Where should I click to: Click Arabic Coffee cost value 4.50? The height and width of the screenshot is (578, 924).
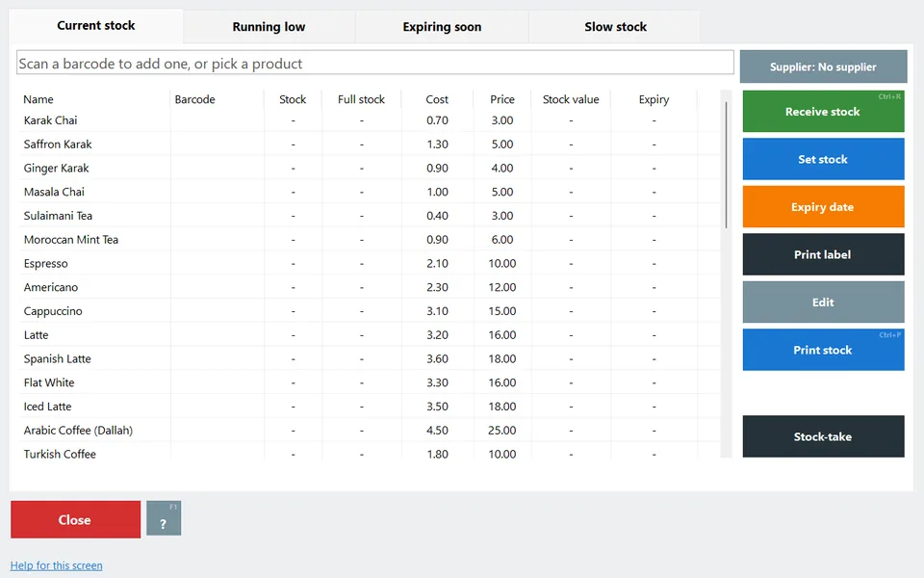(437, 431)
